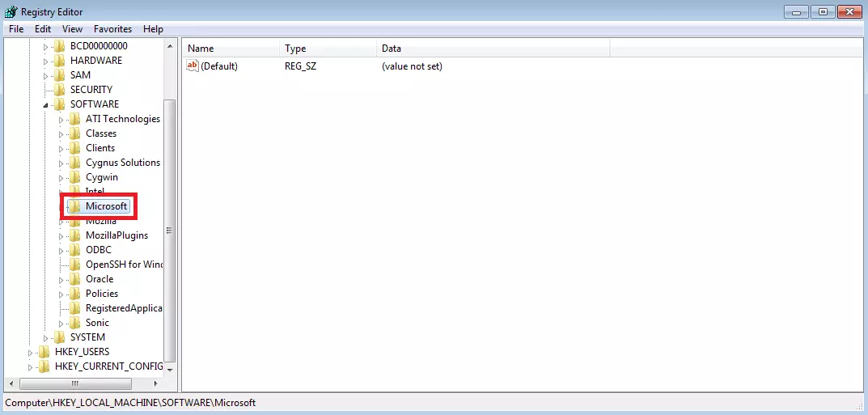Click the HKEY_CURRENT_CONFIG folder icon

pyautogui.click(x=44, y=366)
